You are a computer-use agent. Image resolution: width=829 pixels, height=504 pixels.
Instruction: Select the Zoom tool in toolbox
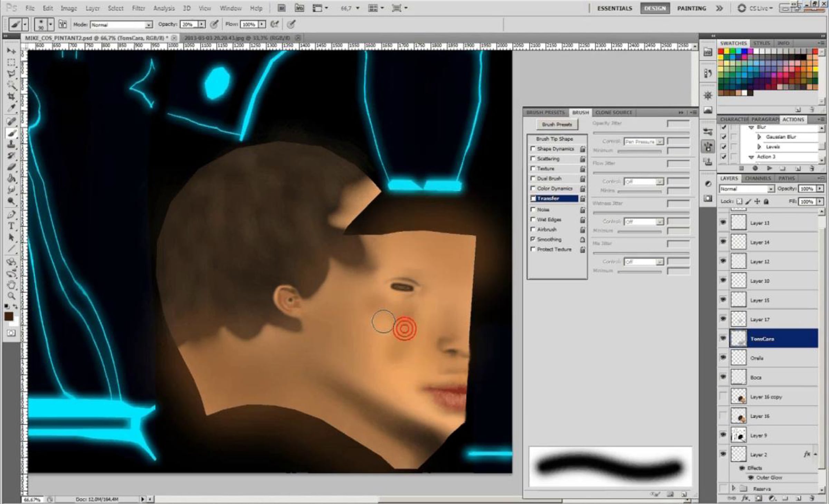[11, 296]
